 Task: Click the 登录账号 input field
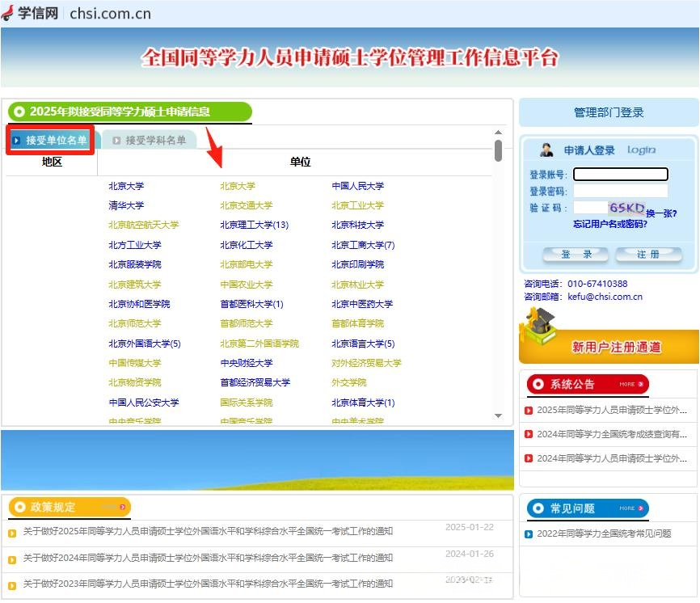pos(620,174)
